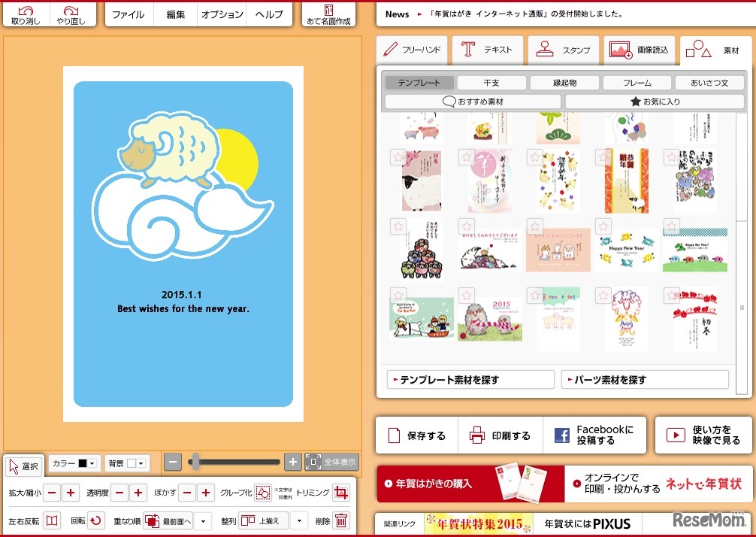This screenshot has width=756, height=537.
Task: Favorite the large sheep cherry blossom template
Action: pos(398,157)
